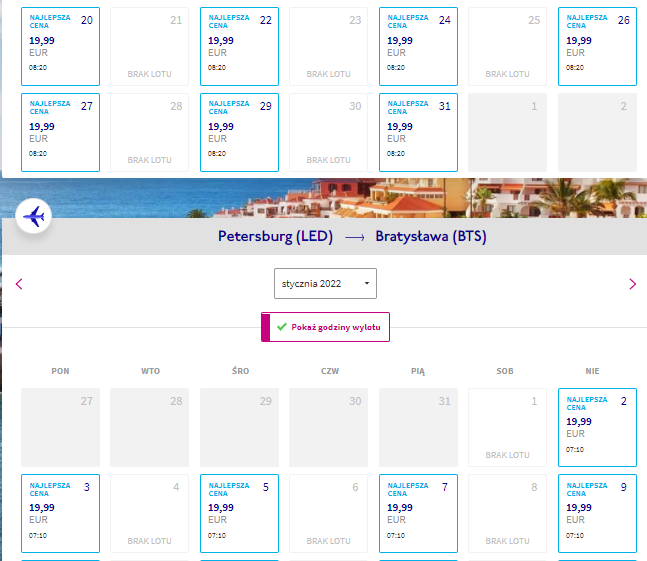Pick day 31 flight at 08:20

pos(418,132)
